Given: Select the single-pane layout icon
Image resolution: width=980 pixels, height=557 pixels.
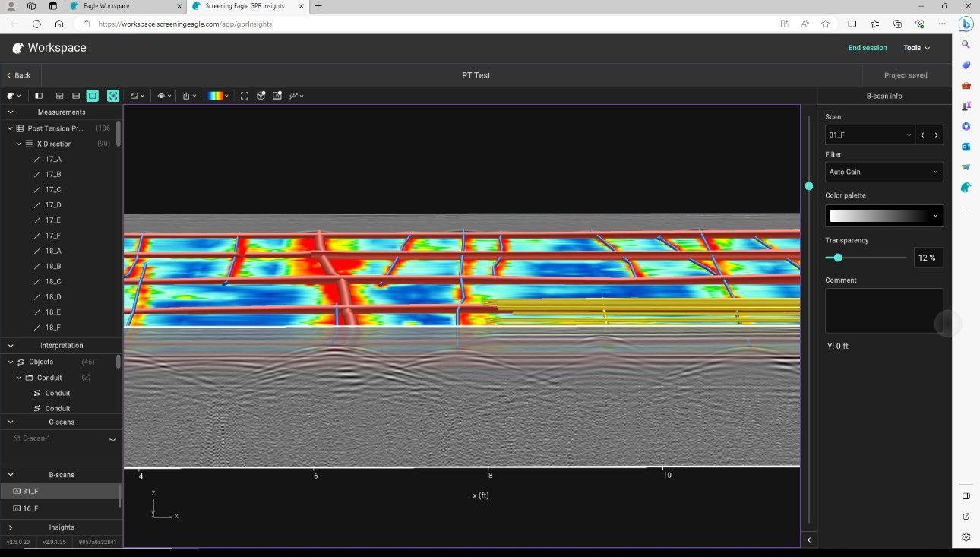Looking at the screenshot, I should 92,96.
